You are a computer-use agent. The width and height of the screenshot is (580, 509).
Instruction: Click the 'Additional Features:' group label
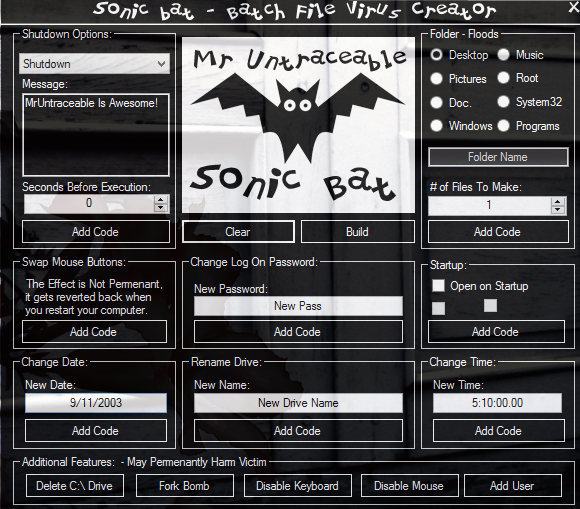pos(68,462)
